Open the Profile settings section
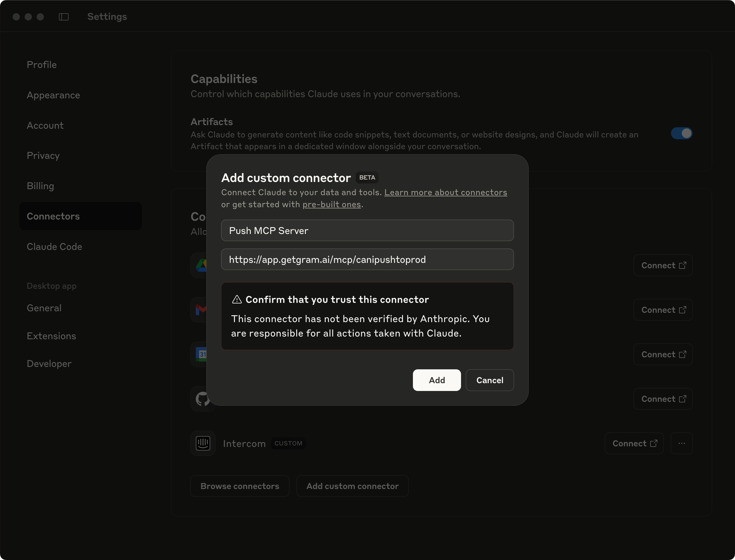The height and width of the screenshot is (560, 735). coord(42,65)
